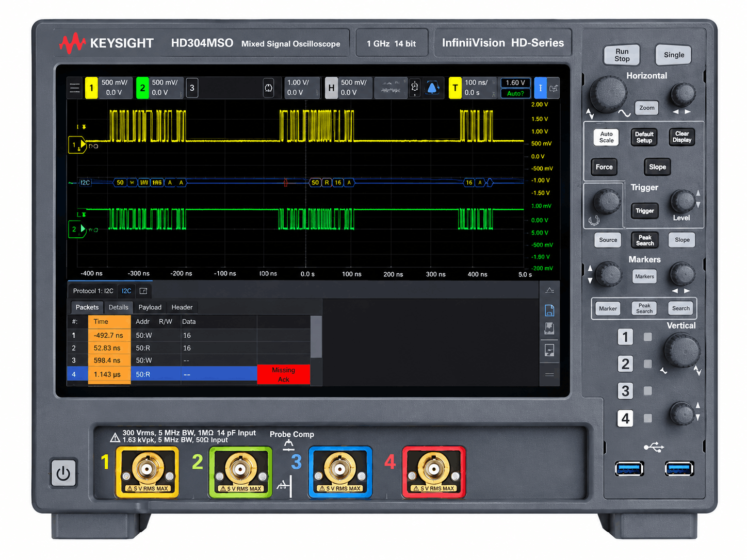
Task: Toggle the Zoom button in Horizontal section
Action: click(646, 108)
